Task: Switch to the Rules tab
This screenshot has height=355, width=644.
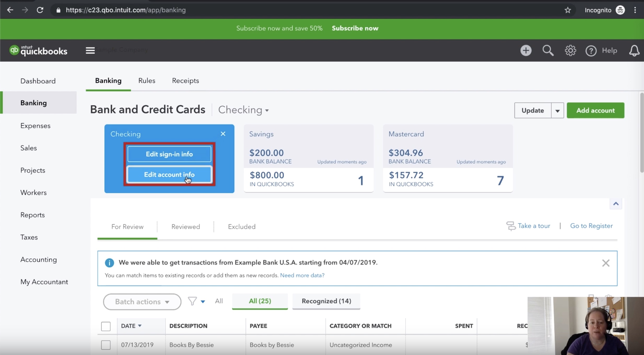Action: (x=147, y=81)
